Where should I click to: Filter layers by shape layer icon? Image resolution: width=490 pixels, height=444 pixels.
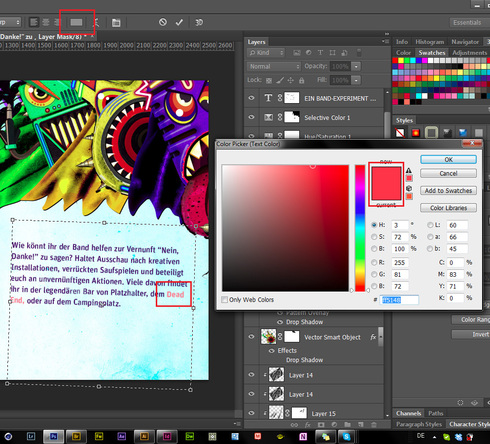tap(332, 53)
